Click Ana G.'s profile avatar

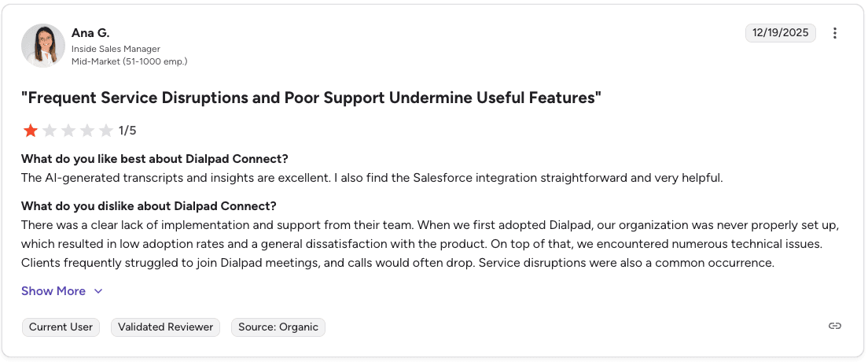tap(43, 45)
